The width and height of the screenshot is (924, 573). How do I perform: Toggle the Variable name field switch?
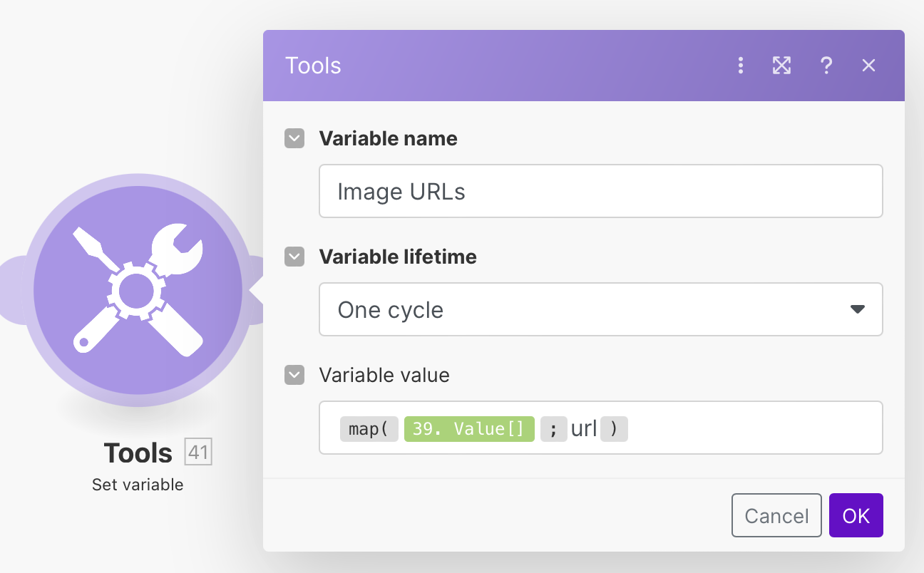[x=294, y=138]
